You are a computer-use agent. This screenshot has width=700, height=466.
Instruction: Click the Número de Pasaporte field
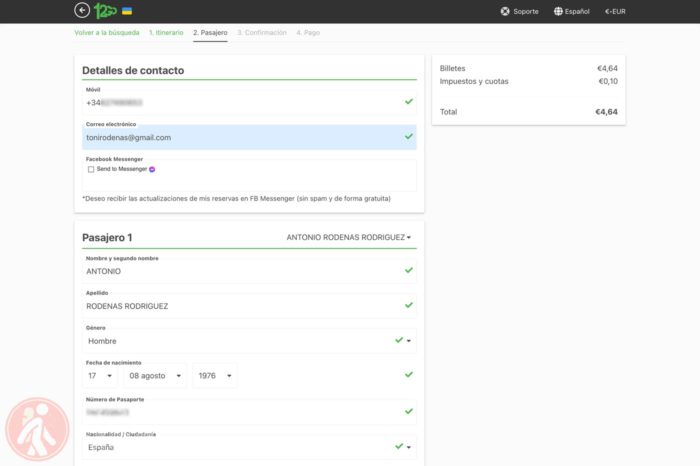tap(249, 412)
